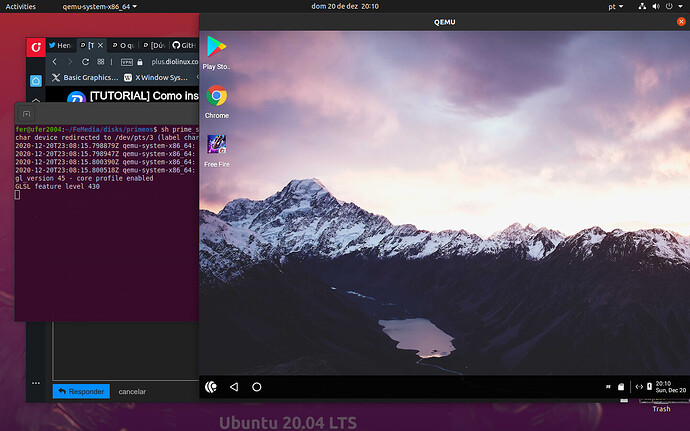Open the pt keyboard layout dropdown
This screenshot has width=690, height=431.
tap(616, 6)
